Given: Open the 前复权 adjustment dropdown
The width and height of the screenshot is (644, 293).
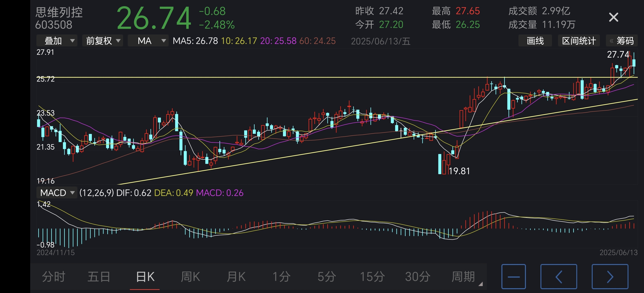Looking at the screenshot, I should pyautogui.click(x=103, y=41).
